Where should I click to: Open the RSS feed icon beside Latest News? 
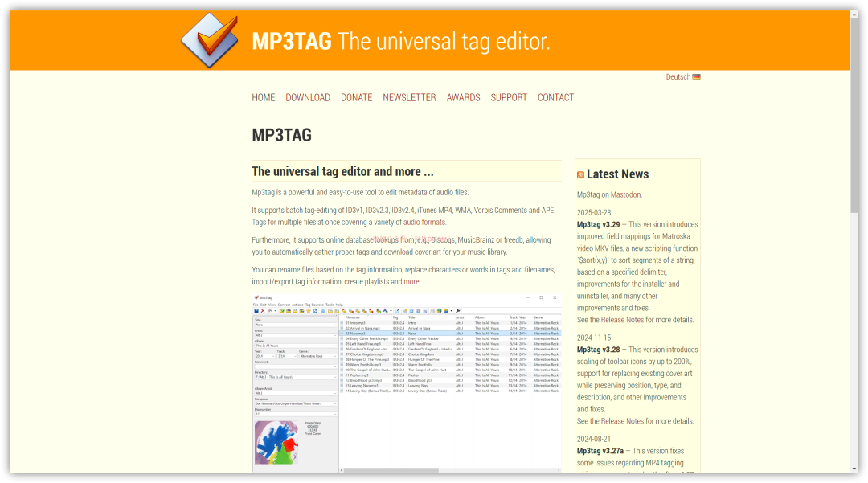[581, 175]
